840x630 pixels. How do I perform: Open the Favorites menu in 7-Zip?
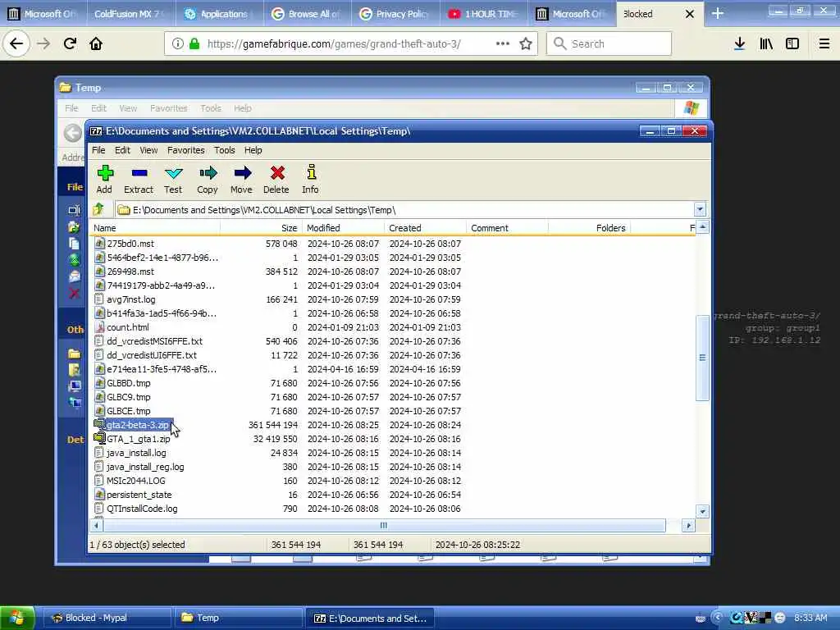186,150
